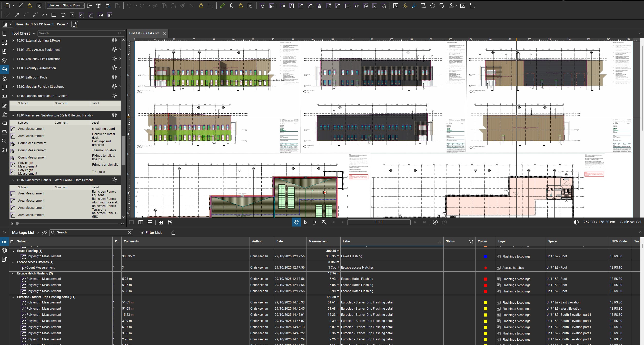Toggle dimmer contrast icon in status bar
This screenshot has height=345, width=644.
(576, 222)
